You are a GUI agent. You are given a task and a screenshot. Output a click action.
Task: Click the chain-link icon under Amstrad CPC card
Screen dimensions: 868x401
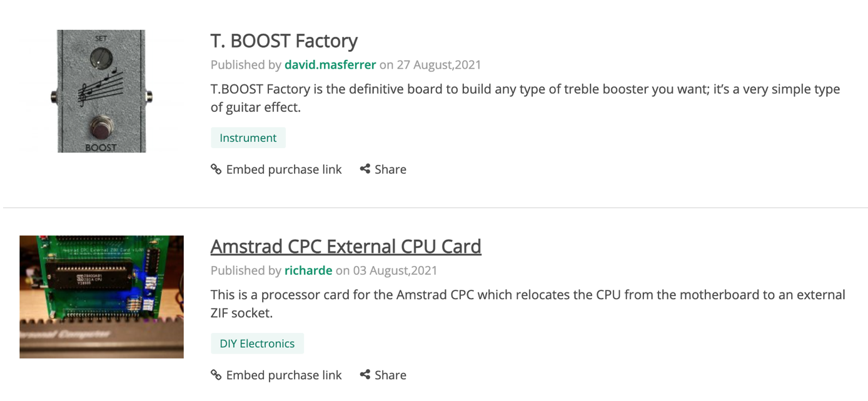tap(216, 375)
